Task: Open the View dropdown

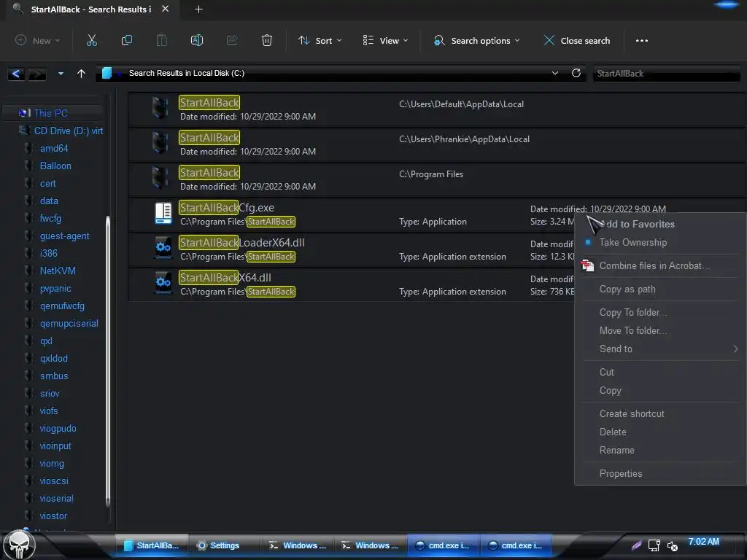Action: pyautogui.click(x=385, y=41)
